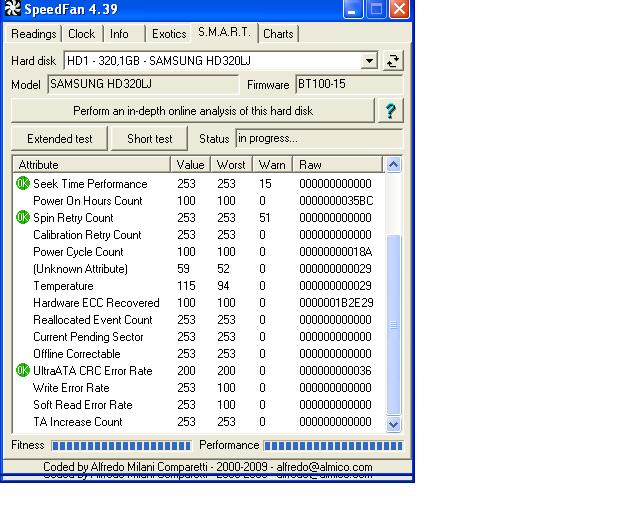Select the (Unknown Attribute) row

pyautogui.click(x=199, y=269)
